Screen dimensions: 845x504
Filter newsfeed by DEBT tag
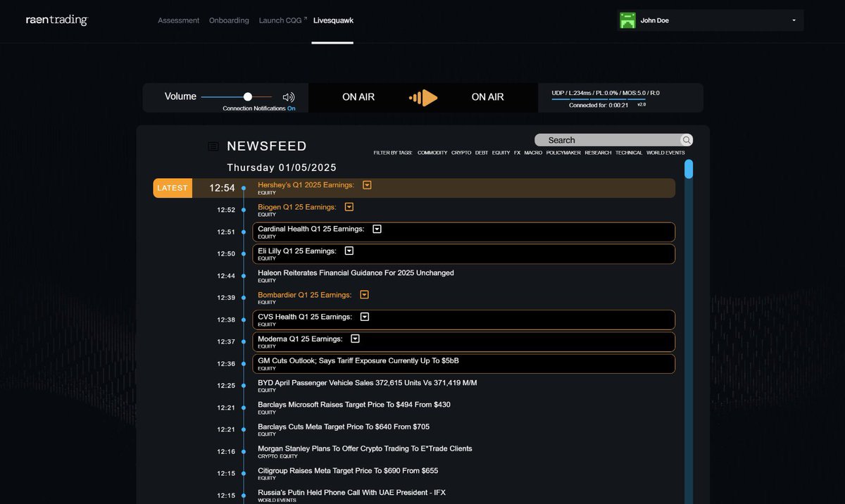point(482,153)
